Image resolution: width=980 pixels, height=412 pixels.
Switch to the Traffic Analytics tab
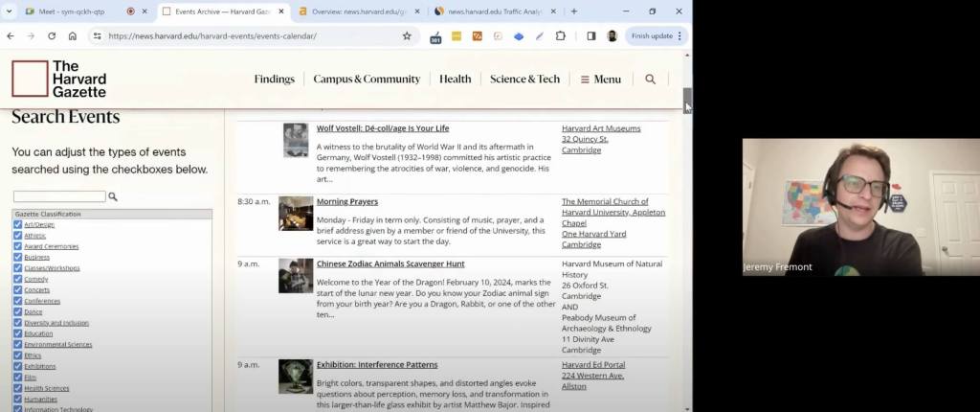click(494, 11)
